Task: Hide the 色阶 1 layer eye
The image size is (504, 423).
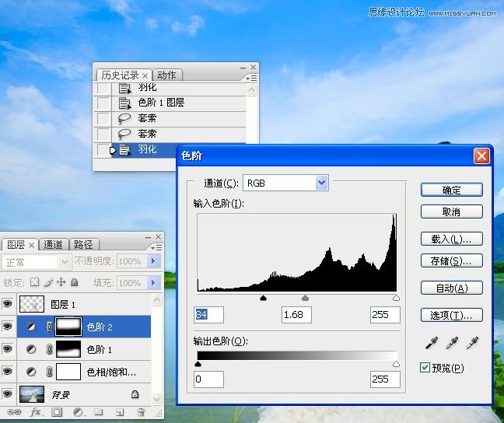Action: pyautogui.click(x=7, y=349)
